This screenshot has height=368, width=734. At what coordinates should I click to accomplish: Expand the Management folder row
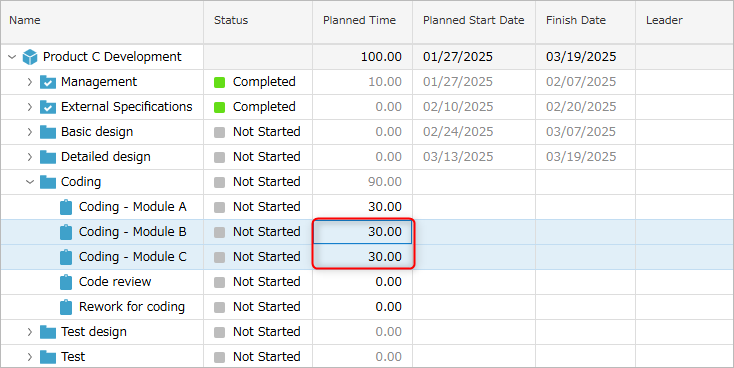pos(29,82)
